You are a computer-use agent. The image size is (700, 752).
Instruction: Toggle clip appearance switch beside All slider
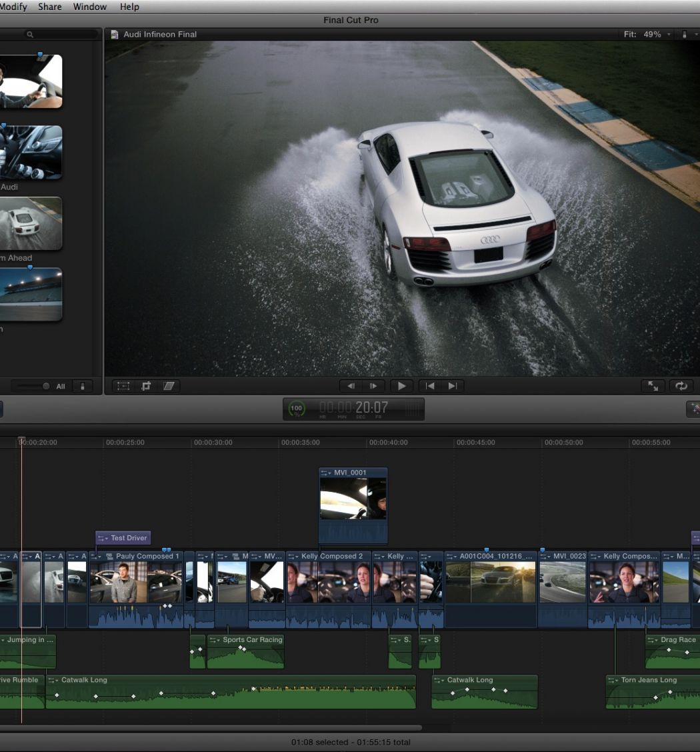click(x=83, y=386)
